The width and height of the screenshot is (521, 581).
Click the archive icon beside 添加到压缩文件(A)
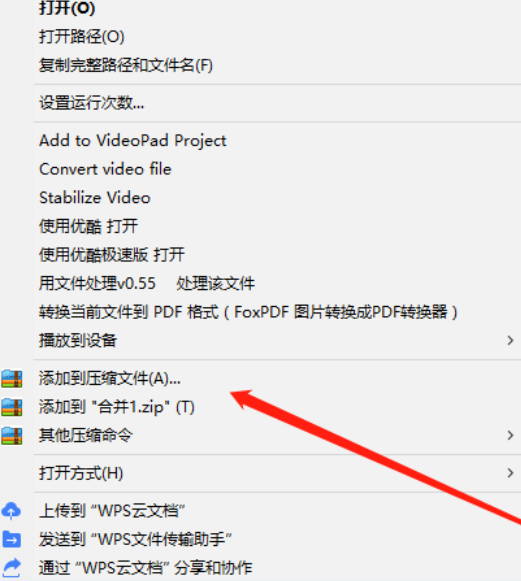12,379
